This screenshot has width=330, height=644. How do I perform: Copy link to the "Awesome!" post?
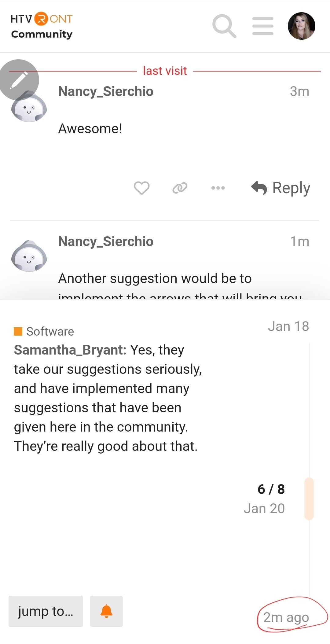pyautogui.click(x=180, y=188)
